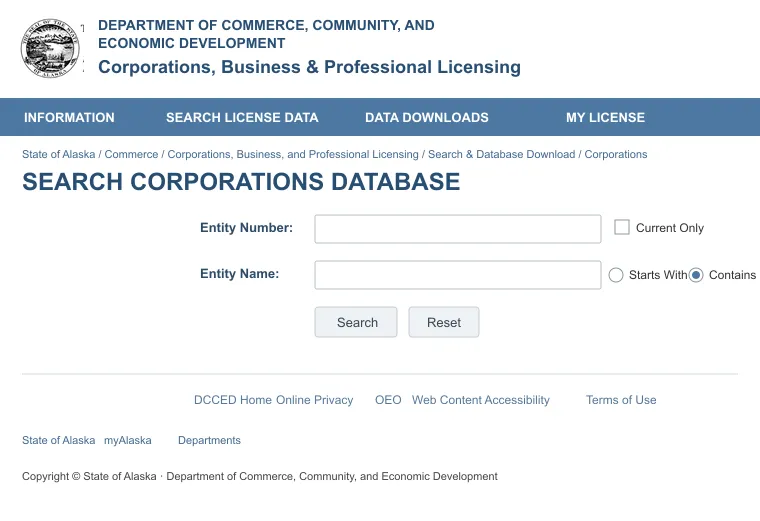Open the OEO footer link
The image size is (760, 521).
coord(388,400)
